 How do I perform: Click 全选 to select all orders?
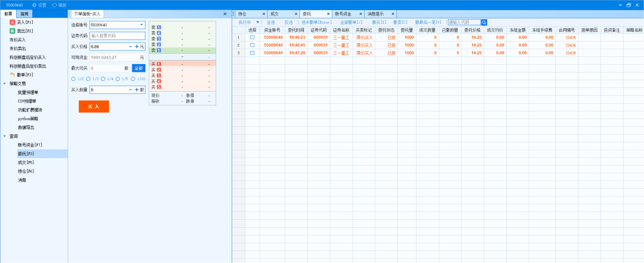point(271,23)
